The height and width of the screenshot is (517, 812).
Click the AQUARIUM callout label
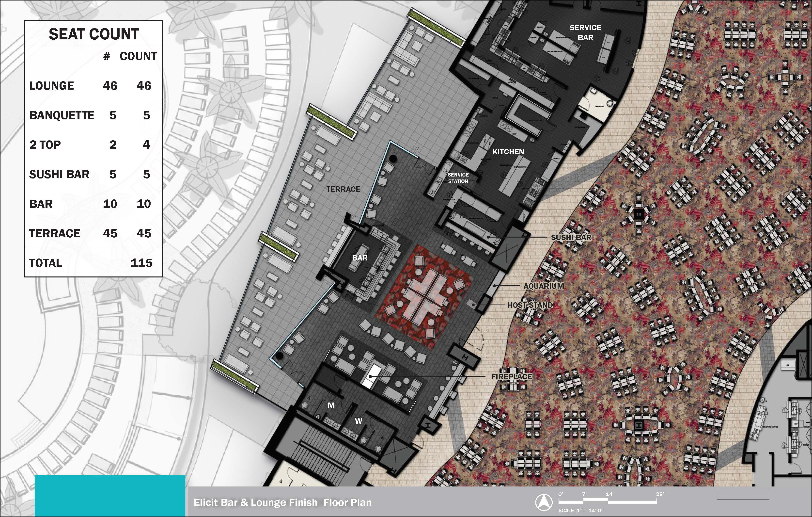[543, 286]
